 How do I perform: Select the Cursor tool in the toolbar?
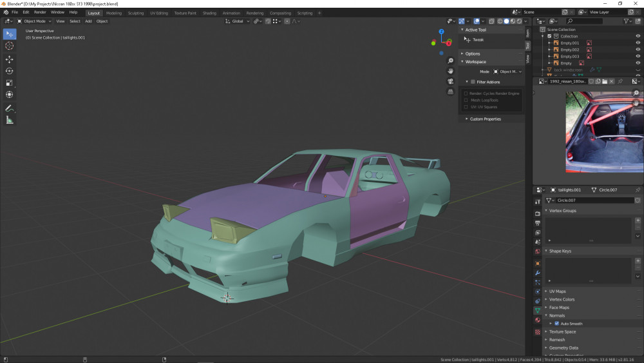10,46
